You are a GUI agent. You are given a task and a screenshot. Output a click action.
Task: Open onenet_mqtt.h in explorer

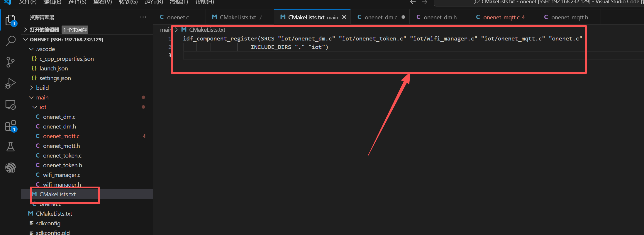87,146
